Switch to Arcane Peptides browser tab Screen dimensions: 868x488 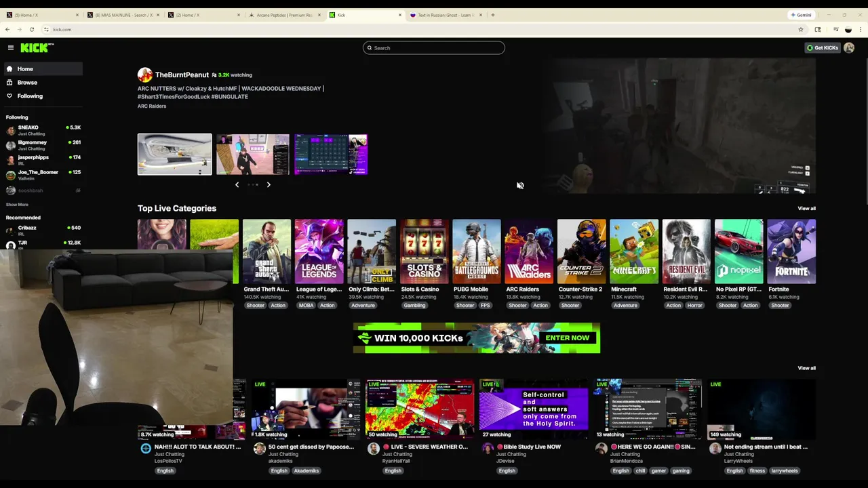pos(285,15)
